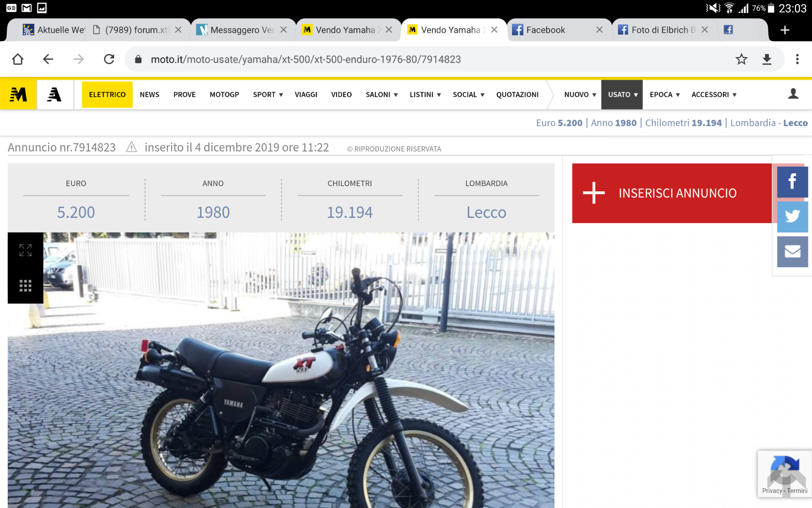This screenshot has height=508, width=812.
Task: Select the Lombardia - Lecco summary text
Action: [769, 123]
